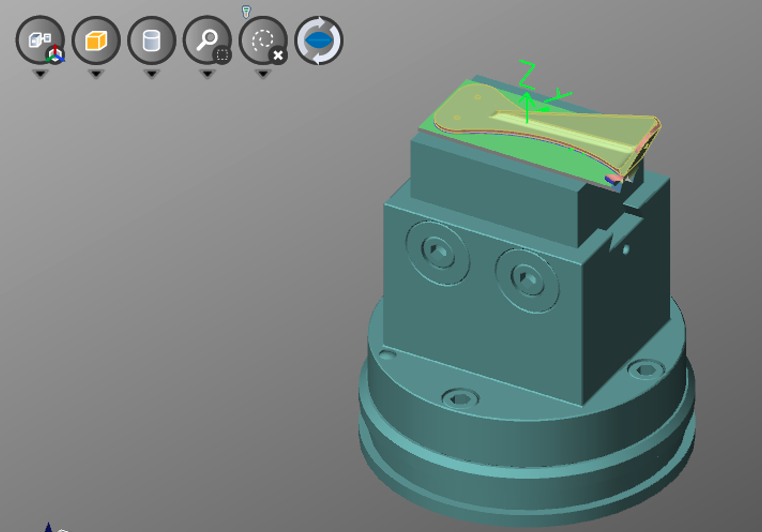This screenshot has width=762, height=532.
Task: Click the blue refresh view icon
Action: click(x=319, y=40)
